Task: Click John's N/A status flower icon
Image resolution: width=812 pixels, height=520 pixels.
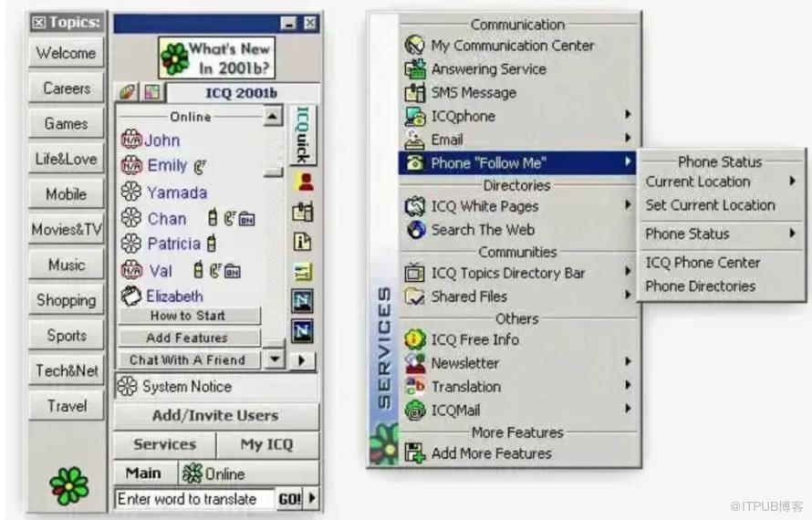Action: pos(131,140)
